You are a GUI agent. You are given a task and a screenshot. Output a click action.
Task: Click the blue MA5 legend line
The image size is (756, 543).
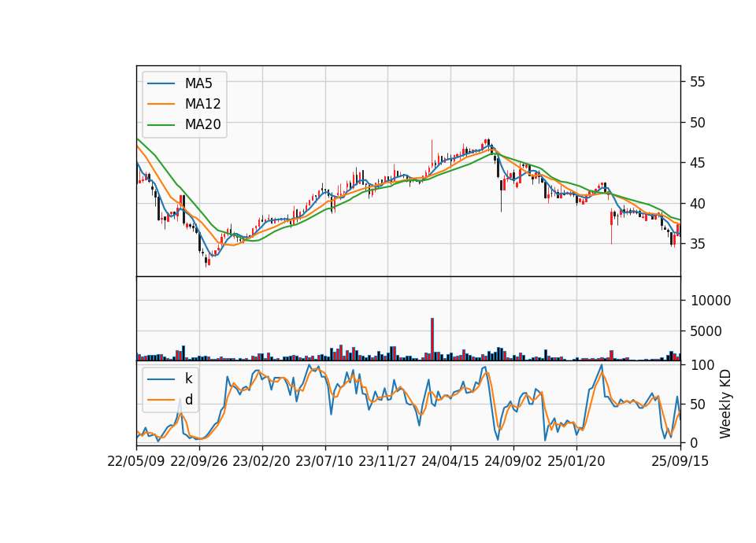tap(161, 83)
